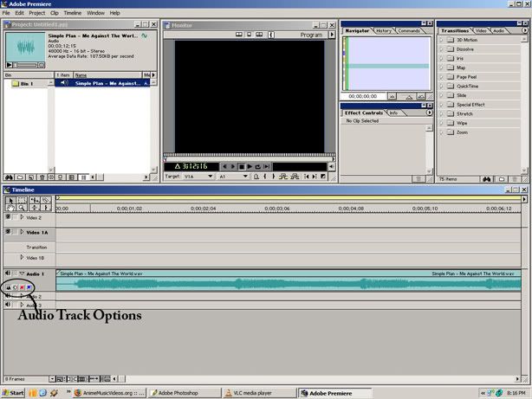Viewport: 532px width, 399px height.
Task: Open the time units dropdown at Timeline bottom
Action: (52, 378)
